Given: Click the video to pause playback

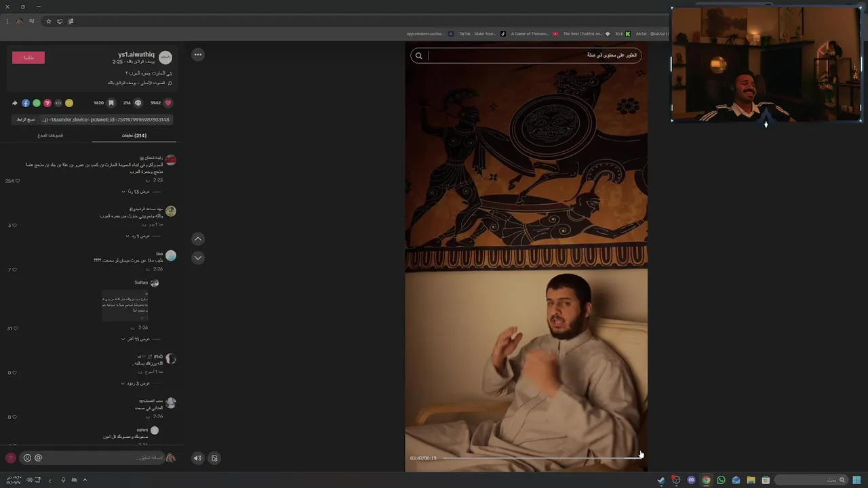Looking at the screenshot, I should pyautogui.click(x=526, y=258).
